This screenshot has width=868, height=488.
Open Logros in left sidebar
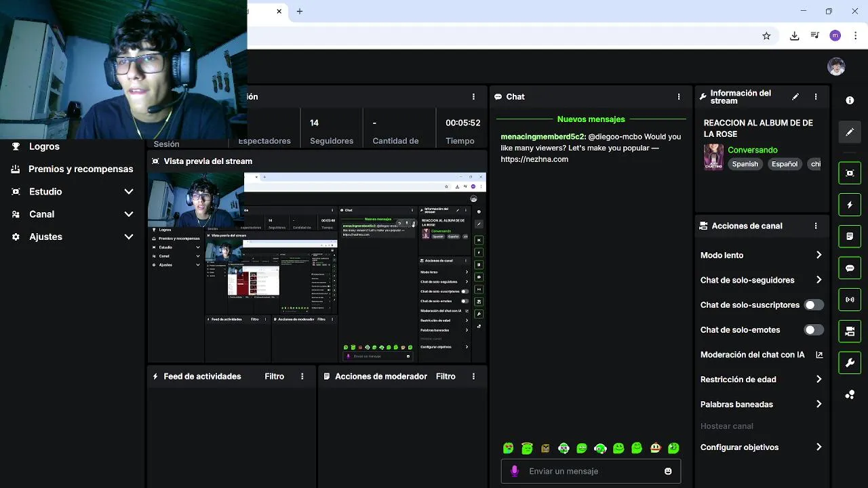(x=44, y=146)
